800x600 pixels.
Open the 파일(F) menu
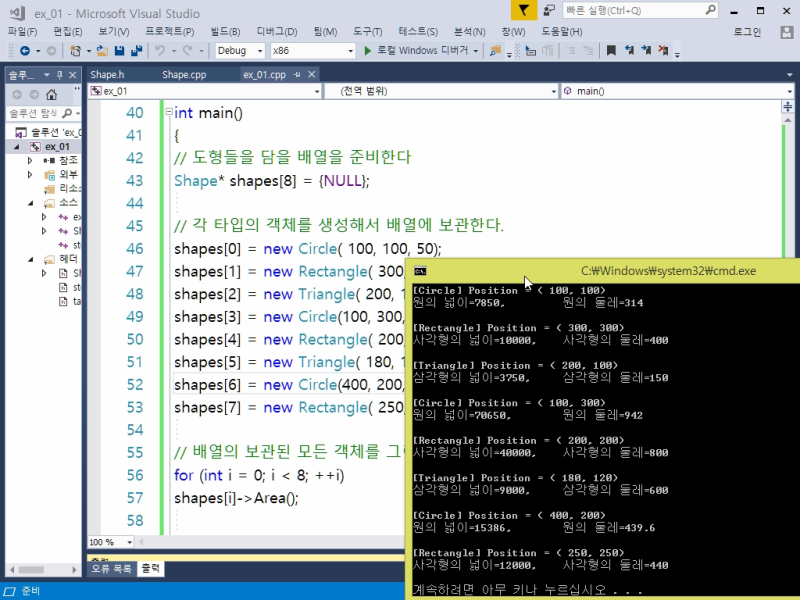pos(22,32)
